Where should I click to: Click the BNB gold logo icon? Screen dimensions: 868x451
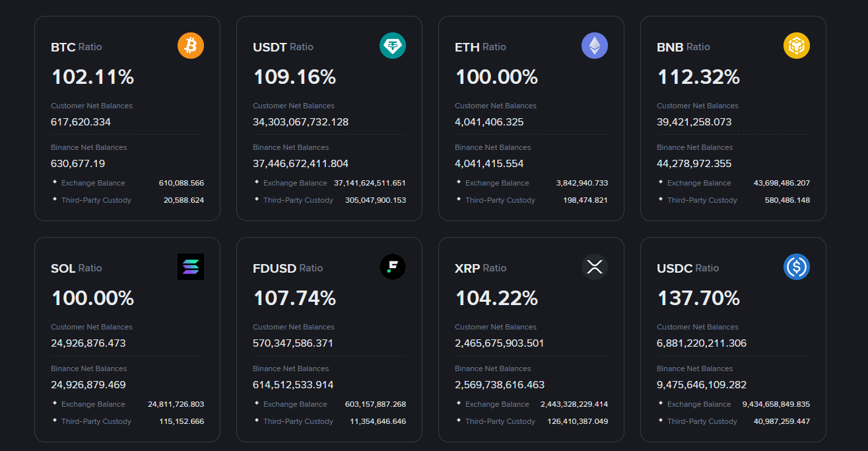pyautogui.click(x=797, y=45)
